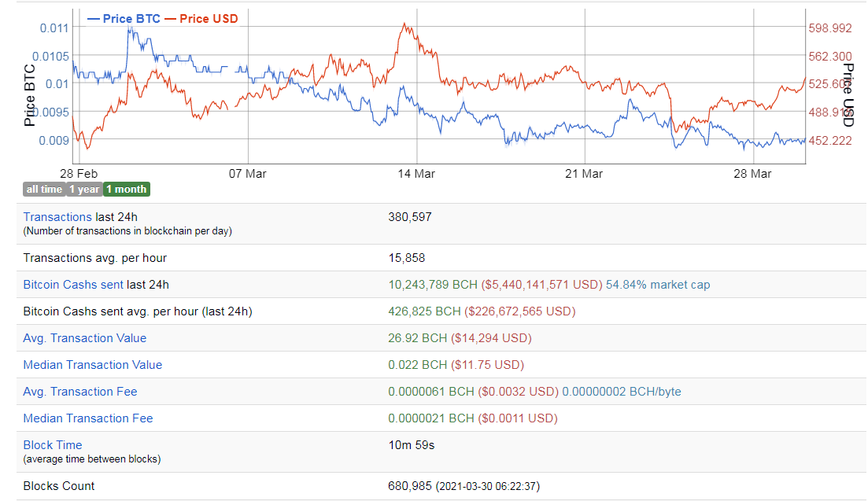Click the 54.84% market cap link

658,285
